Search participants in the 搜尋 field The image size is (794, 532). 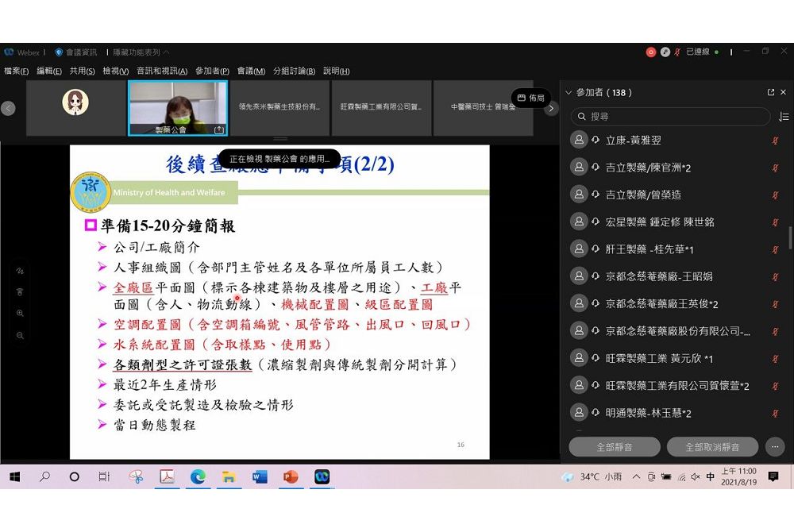click(x=670, y=117)
